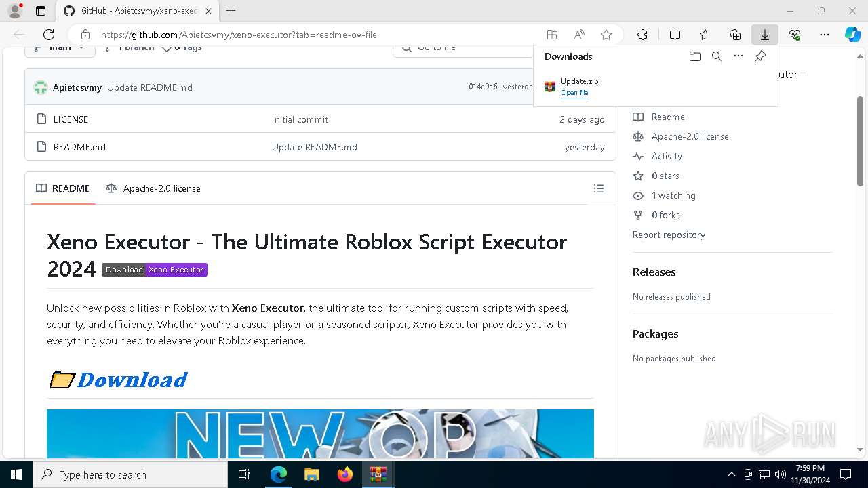View 0 forks link
This screenshot has width=868, height=488.
pyautogui.click(x=666, y=215)
